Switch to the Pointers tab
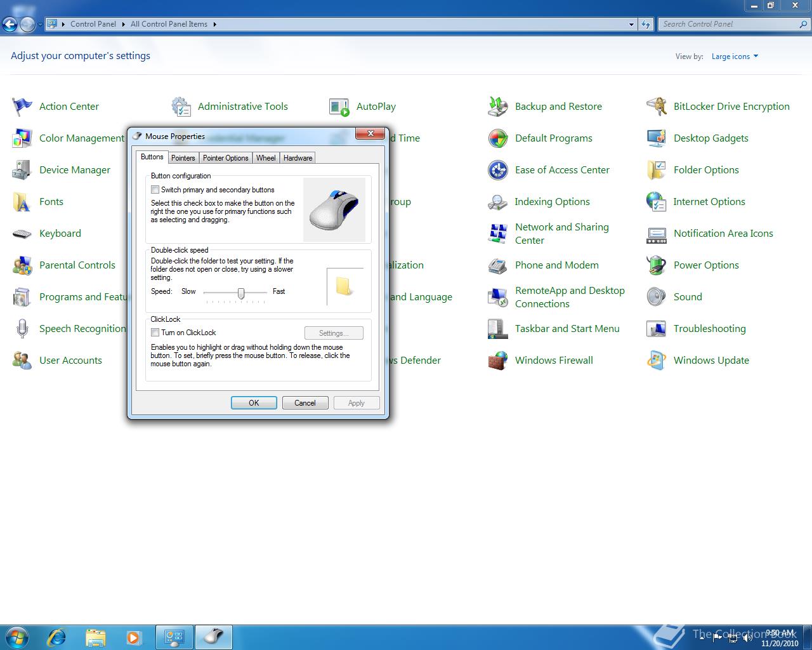This screenshot has height=650, width=812. [183, 158]
